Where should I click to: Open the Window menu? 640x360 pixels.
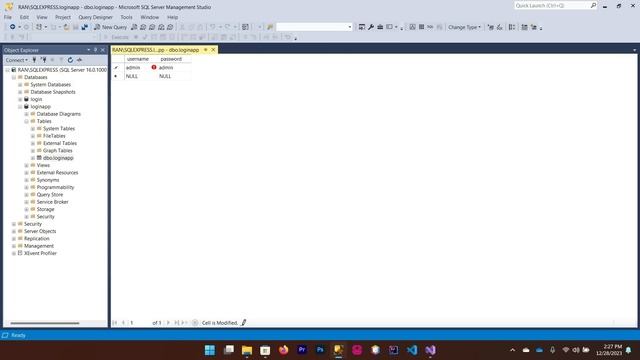tap(149, 17)
